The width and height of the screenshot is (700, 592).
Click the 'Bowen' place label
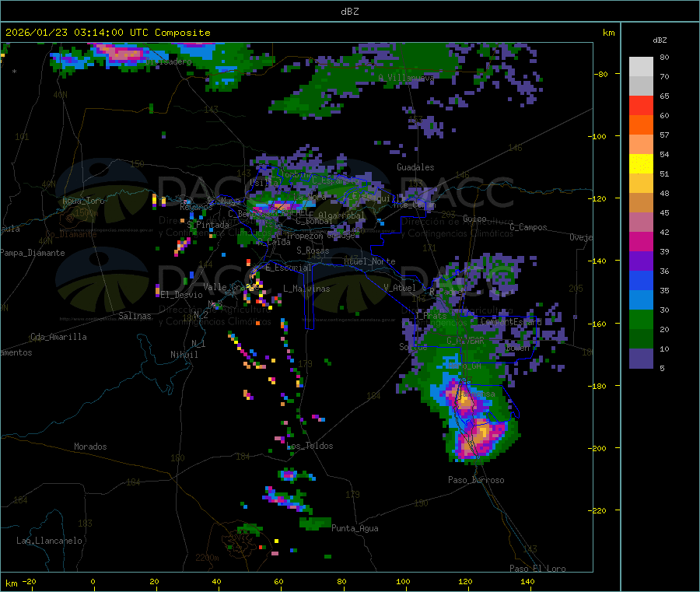517,348
